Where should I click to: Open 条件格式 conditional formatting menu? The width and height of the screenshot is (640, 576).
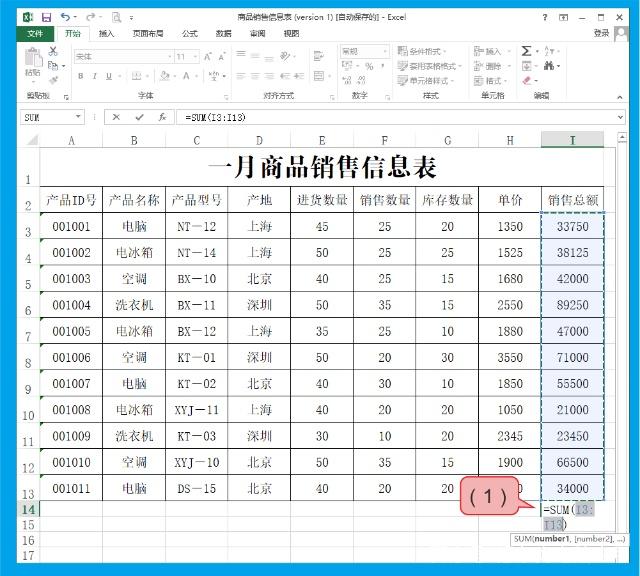[422, 51]
